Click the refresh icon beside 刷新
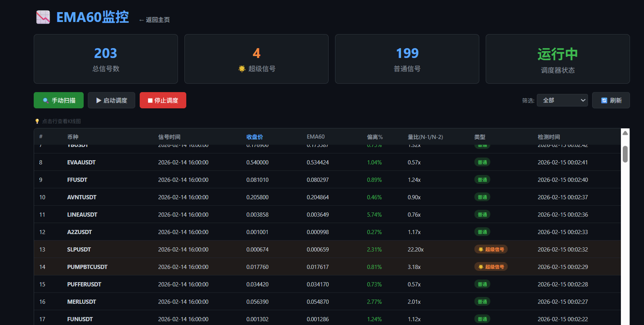644x325 pixels. tap(604, 100)
